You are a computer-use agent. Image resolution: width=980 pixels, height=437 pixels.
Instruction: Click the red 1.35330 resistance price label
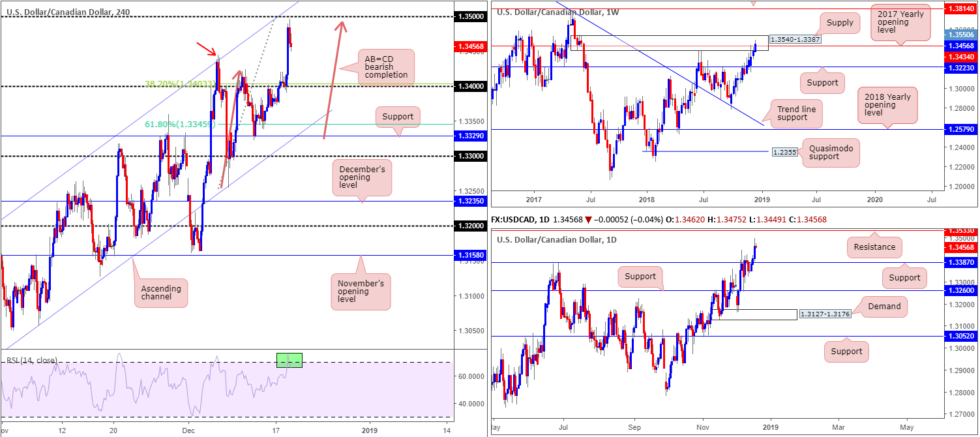click(x=960, y=231)
